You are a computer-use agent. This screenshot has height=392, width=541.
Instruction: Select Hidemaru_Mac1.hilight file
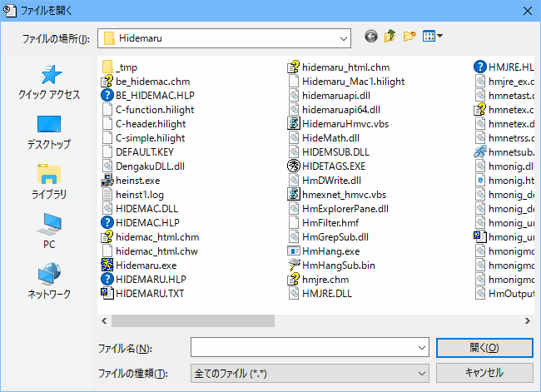pos(346,81)
